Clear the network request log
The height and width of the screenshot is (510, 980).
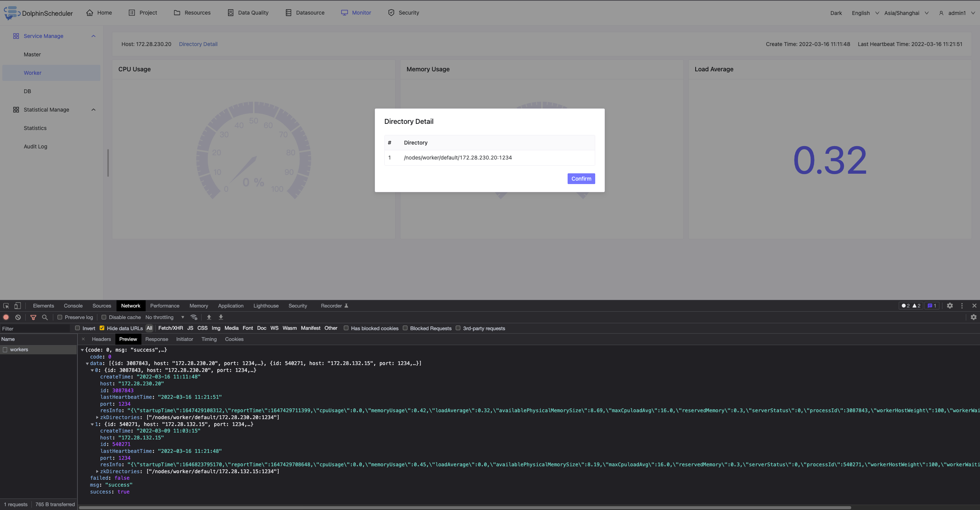point(18,317)
